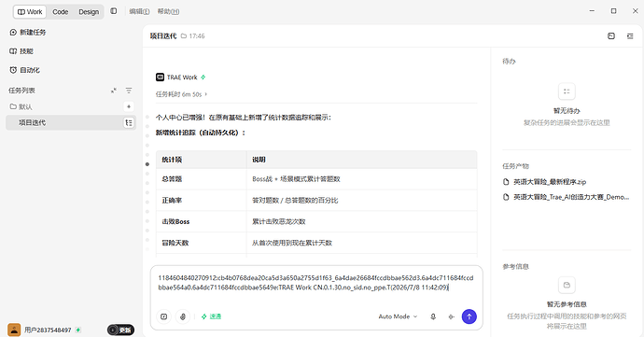644x337 pixels.
Task: Click the 用户2837548497 account name
Action: pyautogui.click(x=48, y=330)
